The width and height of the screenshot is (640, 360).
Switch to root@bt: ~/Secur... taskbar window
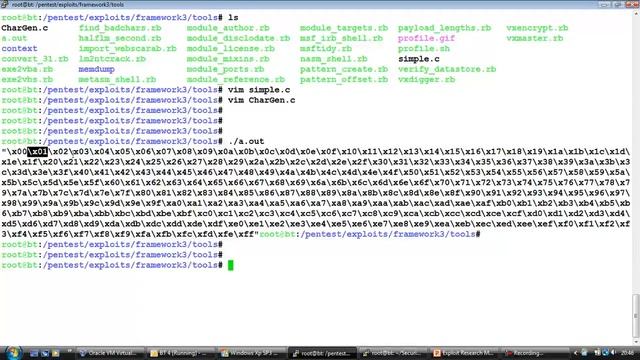click(x=393, y=353)
